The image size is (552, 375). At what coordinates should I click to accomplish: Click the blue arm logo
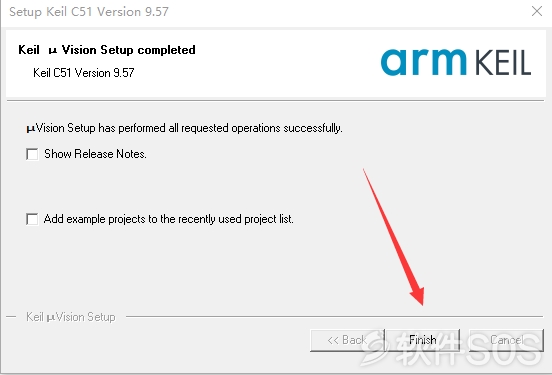[424, 62]
